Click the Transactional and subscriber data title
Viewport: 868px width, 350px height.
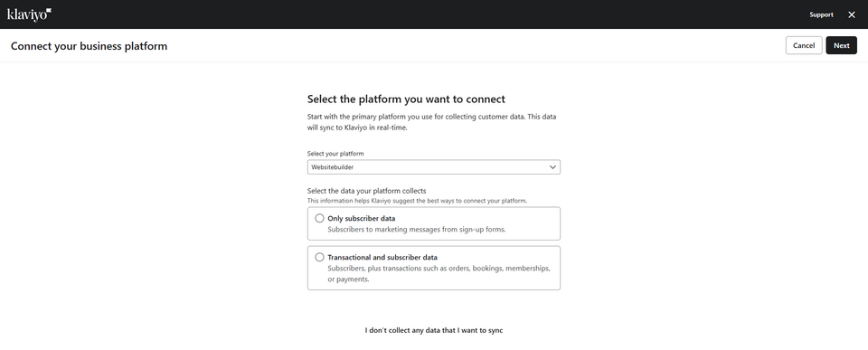coord(382,257)
